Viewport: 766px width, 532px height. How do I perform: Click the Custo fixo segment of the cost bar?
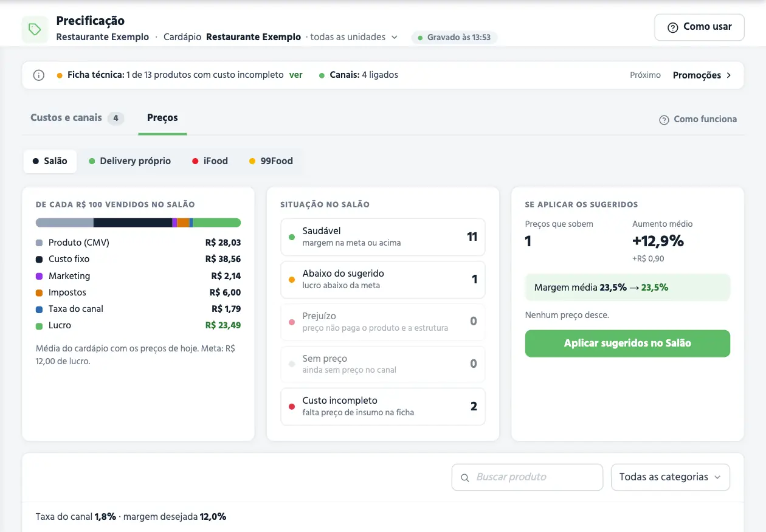click(133, 223)
